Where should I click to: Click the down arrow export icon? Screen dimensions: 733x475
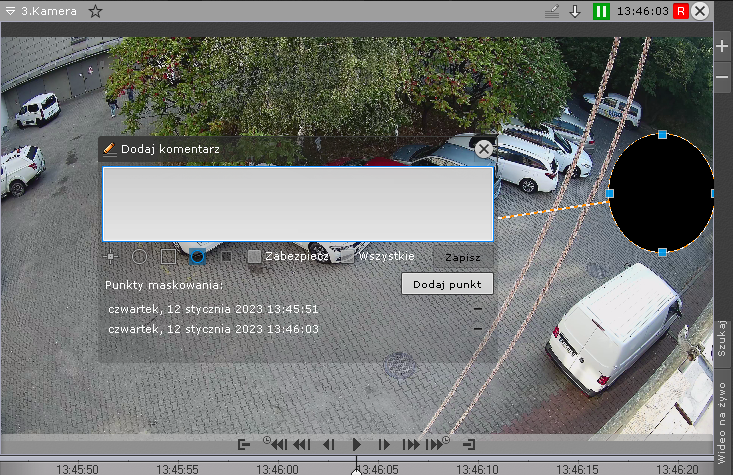tap(575, 12)
